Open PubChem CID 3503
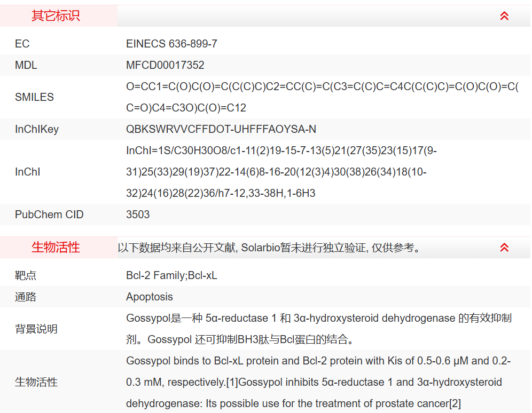The height and width of the screenshot is (413, 532). point(138,215)
